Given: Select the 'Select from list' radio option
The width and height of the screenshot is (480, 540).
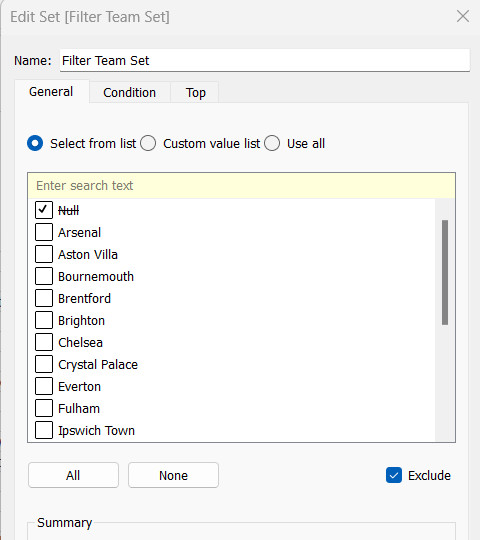Looking at the screenshot, I should (35, 143).
